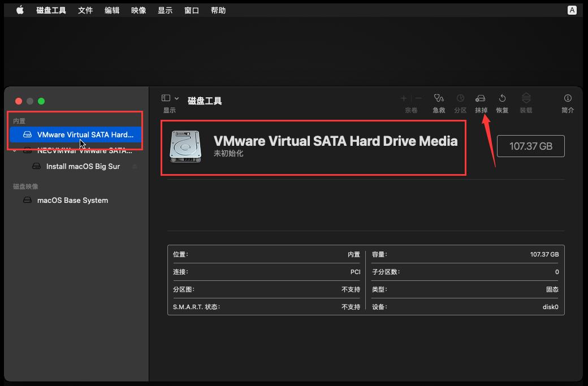Click the add volume plus icon
588x386 pixels.
pos(404,98)
